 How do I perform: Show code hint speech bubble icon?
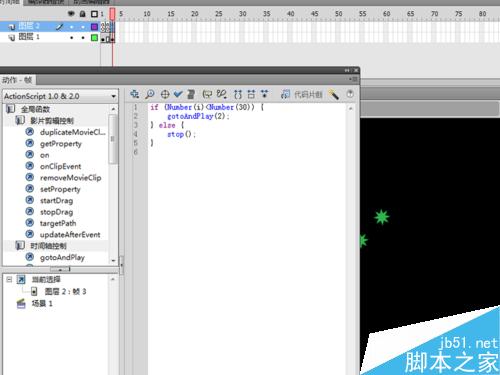(x=207, y=94)
